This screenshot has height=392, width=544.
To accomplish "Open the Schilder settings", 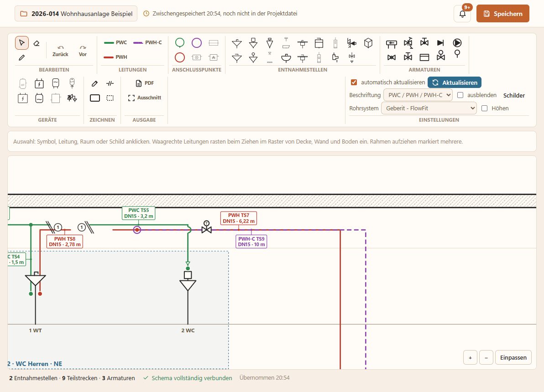I will click(x=514, y=95).
